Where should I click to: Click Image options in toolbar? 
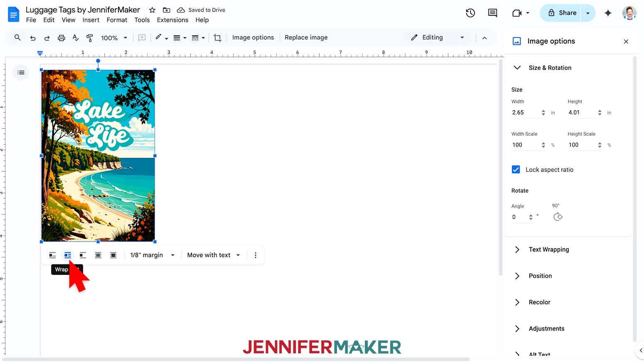click(253, 37)
